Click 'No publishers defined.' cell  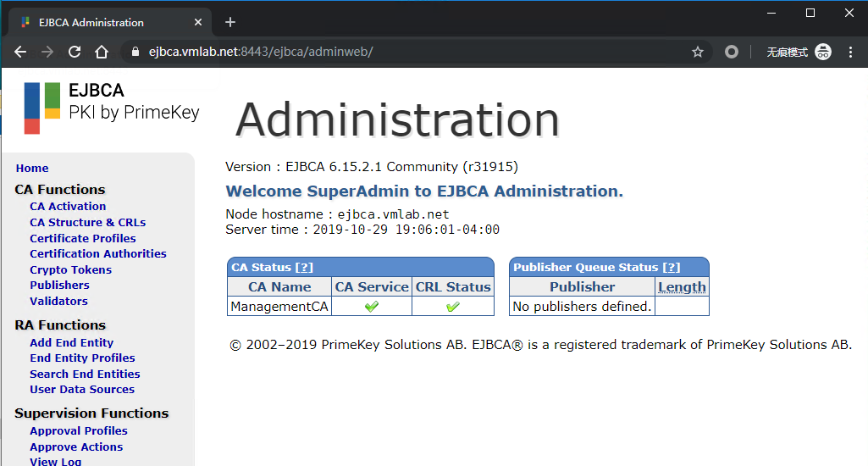point(582,307)
